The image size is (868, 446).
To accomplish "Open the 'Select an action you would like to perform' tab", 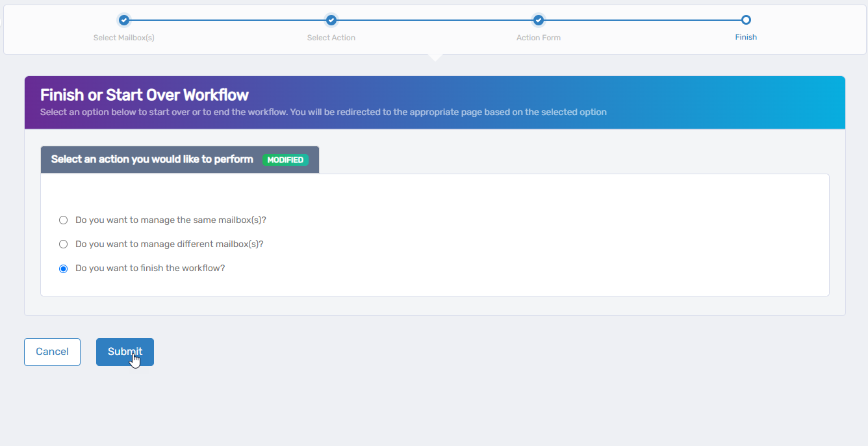I will 152,159.
